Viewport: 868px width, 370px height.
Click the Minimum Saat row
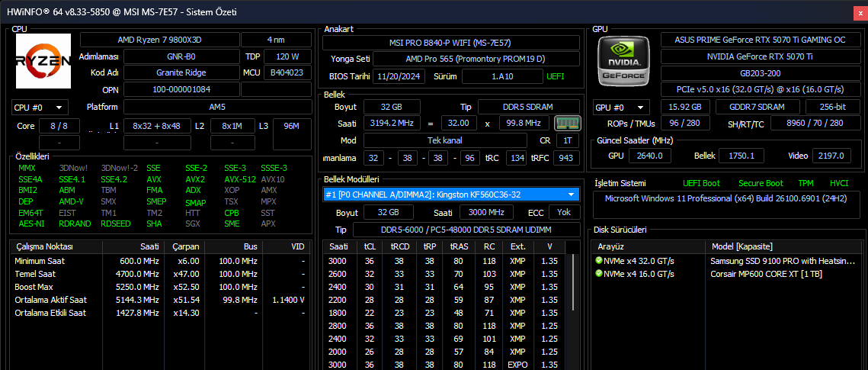[160, 261]
